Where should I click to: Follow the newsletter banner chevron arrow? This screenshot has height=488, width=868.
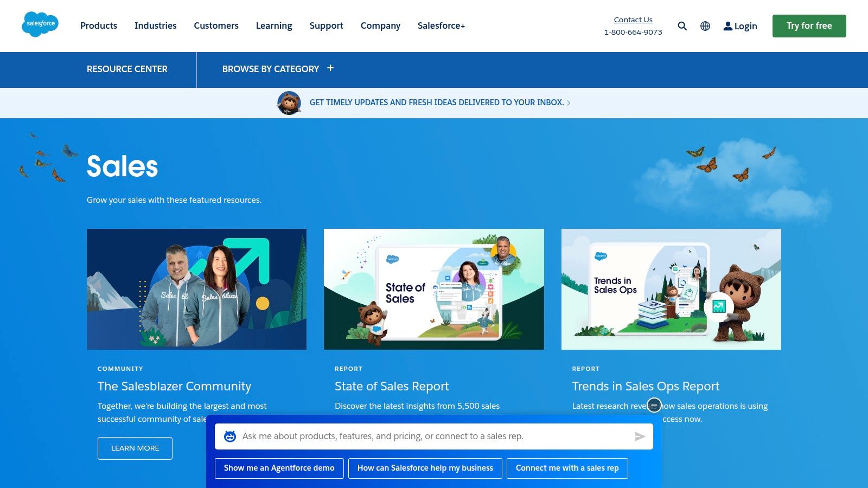point(569,103)
